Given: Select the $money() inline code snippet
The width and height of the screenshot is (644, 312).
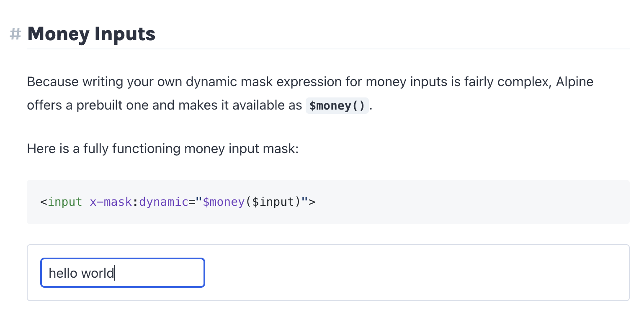Looking at the screenshot, I should coord(337,105).
